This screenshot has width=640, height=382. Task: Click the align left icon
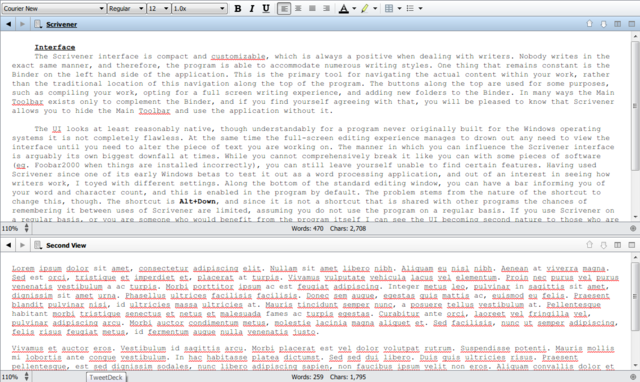pyautogui.click(x=284, y=9)
